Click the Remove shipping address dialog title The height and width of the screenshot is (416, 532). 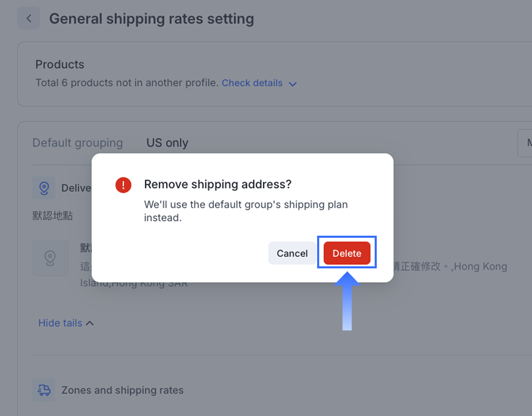tap(218, 184)
